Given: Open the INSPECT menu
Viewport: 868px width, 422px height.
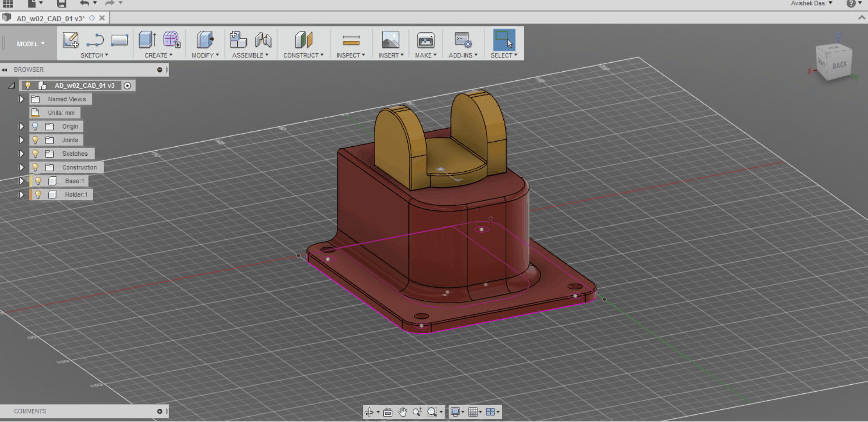Looking at the screenshot, I should point(351,55).
